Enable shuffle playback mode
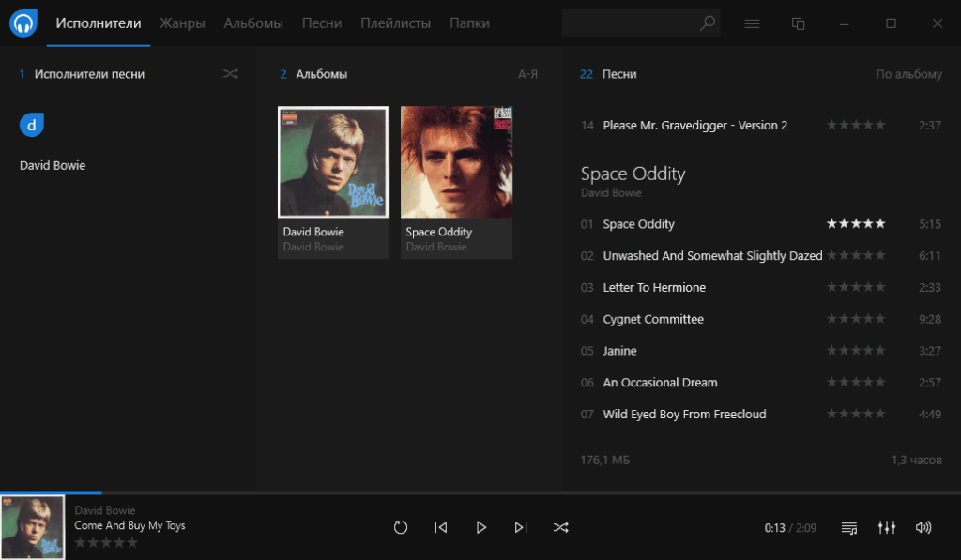The image size is (961, 560). point(560,527)
